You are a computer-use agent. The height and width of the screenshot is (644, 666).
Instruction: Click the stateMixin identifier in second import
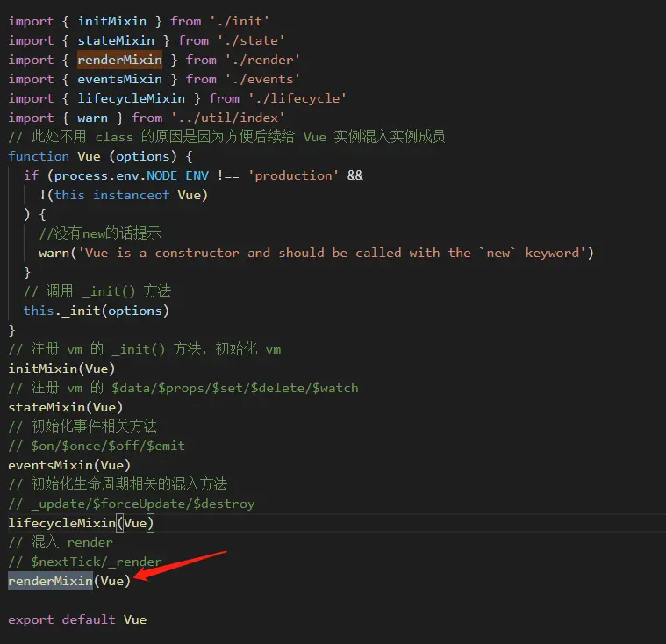[x=116, y=40]
